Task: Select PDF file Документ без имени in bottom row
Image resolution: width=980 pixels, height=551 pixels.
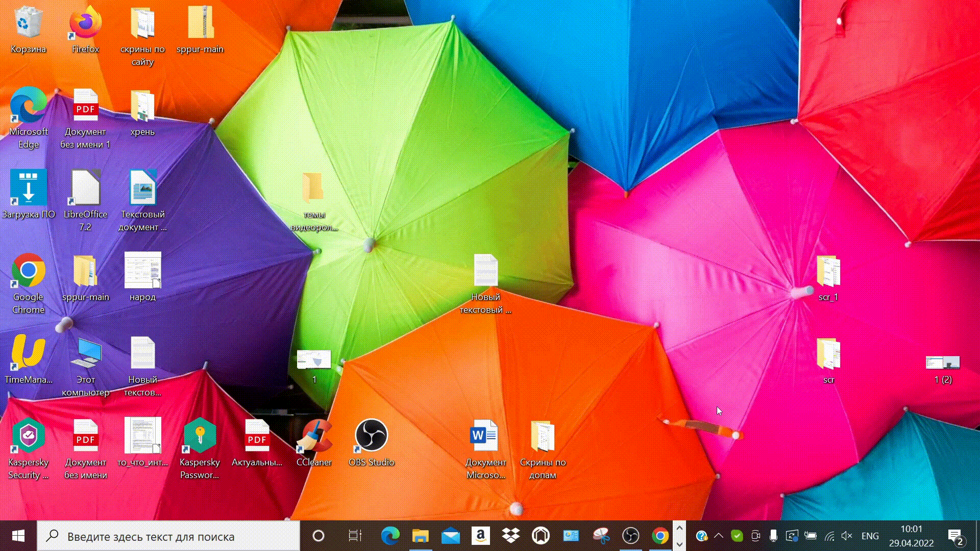Action: [x=85, y=449]
